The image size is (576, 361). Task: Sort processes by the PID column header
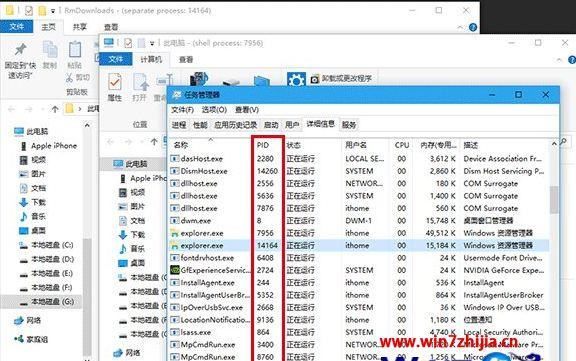263,145
